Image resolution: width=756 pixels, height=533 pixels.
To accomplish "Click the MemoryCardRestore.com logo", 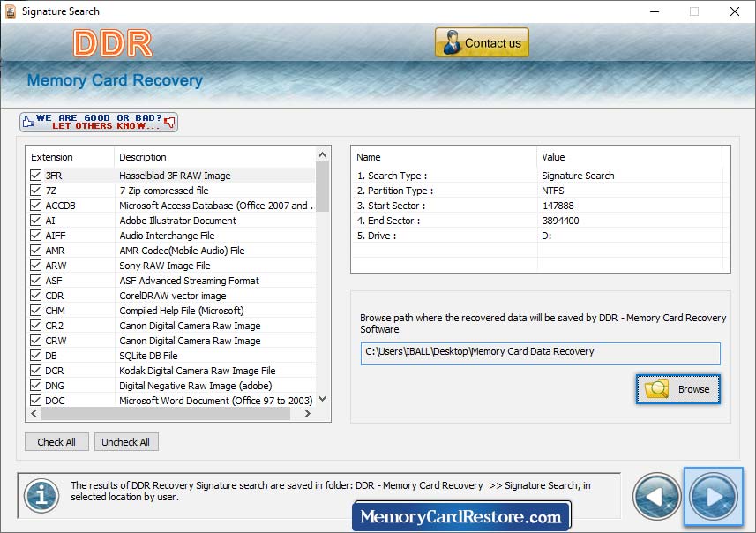I will (x=462, y=514).
